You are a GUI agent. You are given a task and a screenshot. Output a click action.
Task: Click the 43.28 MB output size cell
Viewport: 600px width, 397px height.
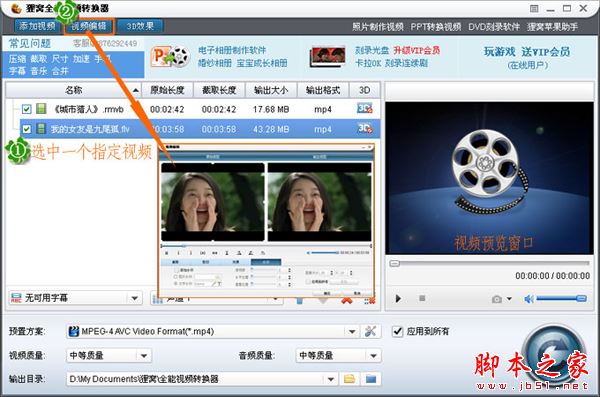[271, 129]
